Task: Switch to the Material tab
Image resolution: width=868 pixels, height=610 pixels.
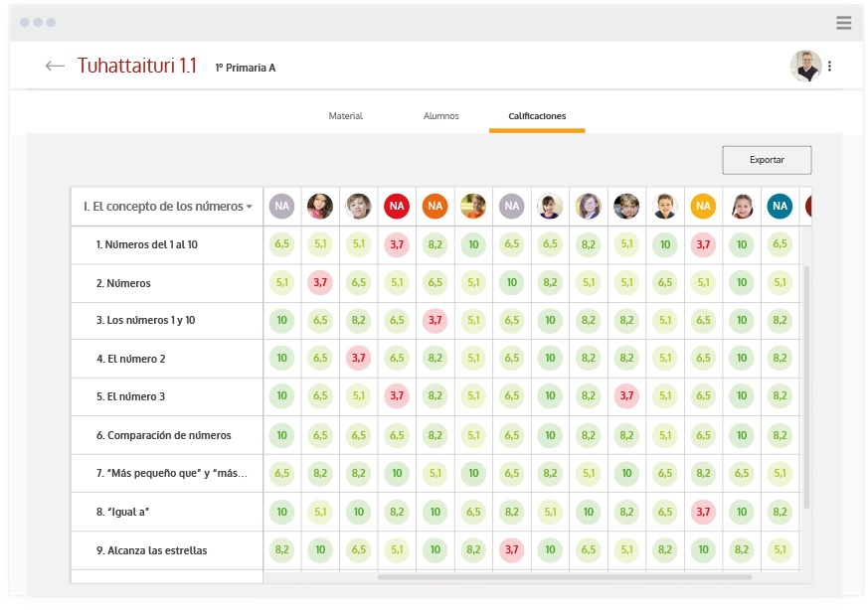Action: (x=345, y=116)
